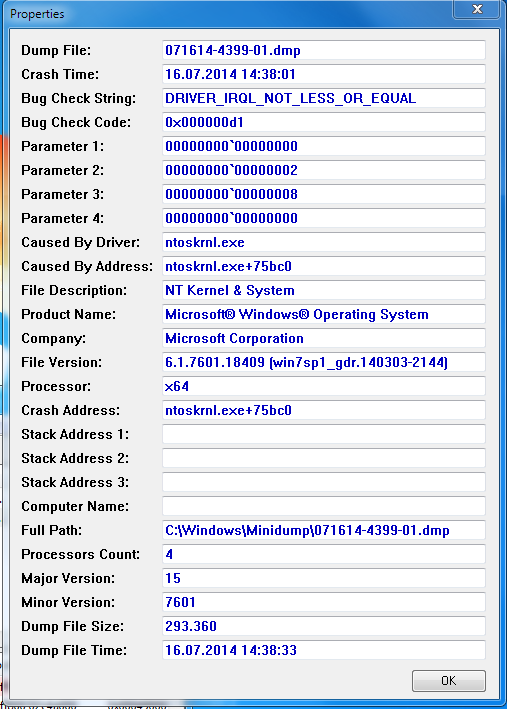Click the "Full Path:" label
507x709 pixels.
pyautogui.click(x=52, y=530)
